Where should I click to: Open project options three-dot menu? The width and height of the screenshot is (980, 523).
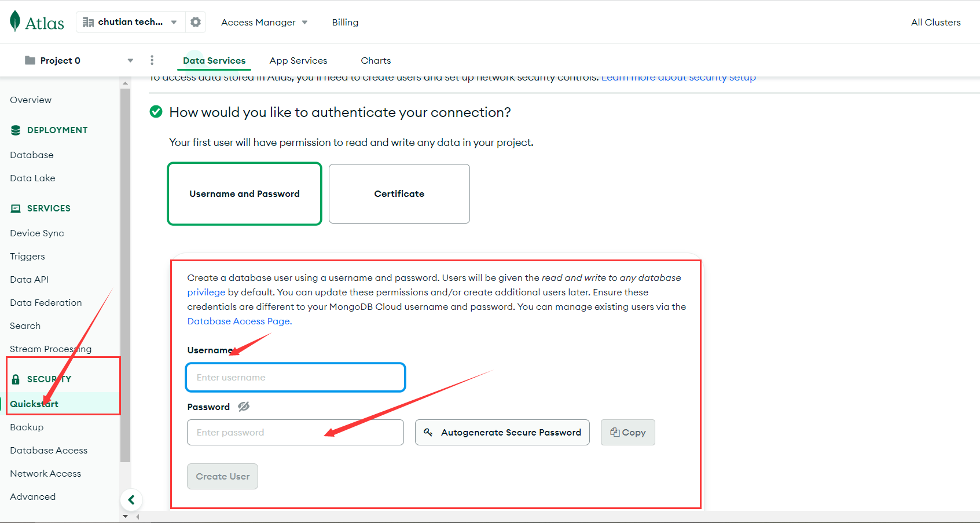(152, 60)
